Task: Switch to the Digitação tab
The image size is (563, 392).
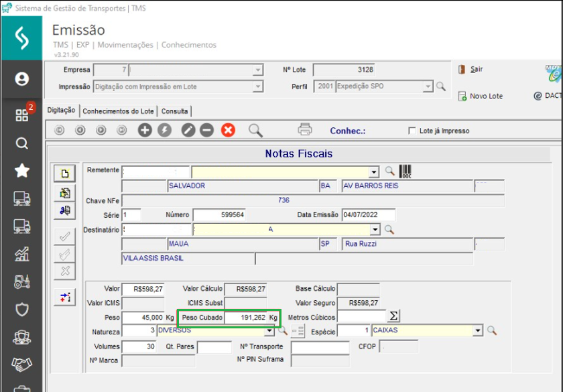Action: click(62, 110)
